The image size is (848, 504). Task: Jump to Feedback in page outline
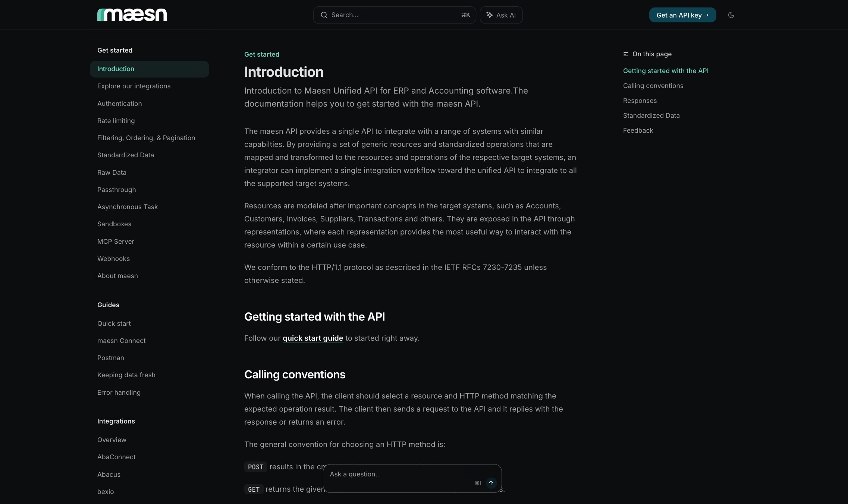(x=638, y=130)
